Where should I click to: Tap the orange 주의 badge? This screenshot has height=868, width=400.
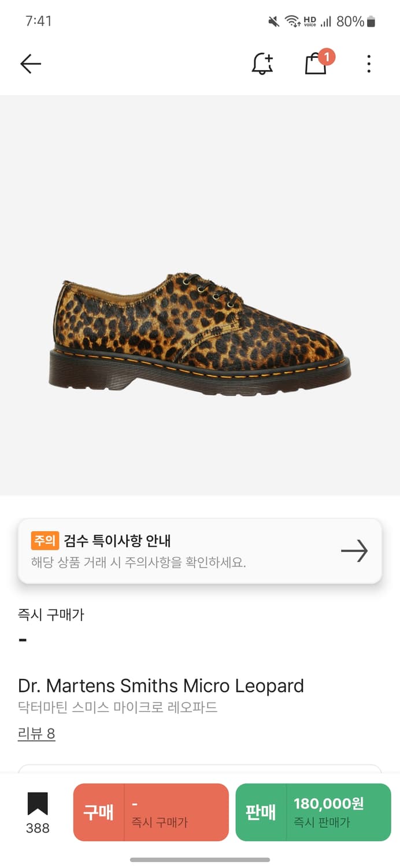(x=45, y=541)
